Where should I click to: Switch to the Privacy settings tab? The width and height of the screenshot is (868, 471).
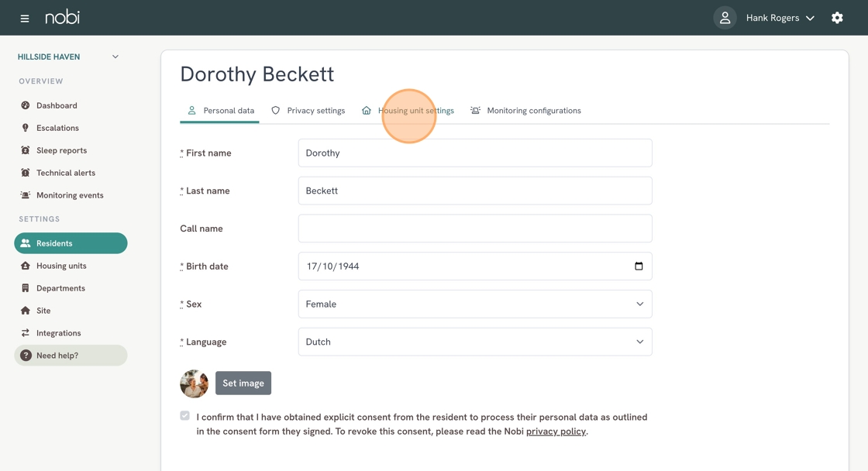pos(308,111)
